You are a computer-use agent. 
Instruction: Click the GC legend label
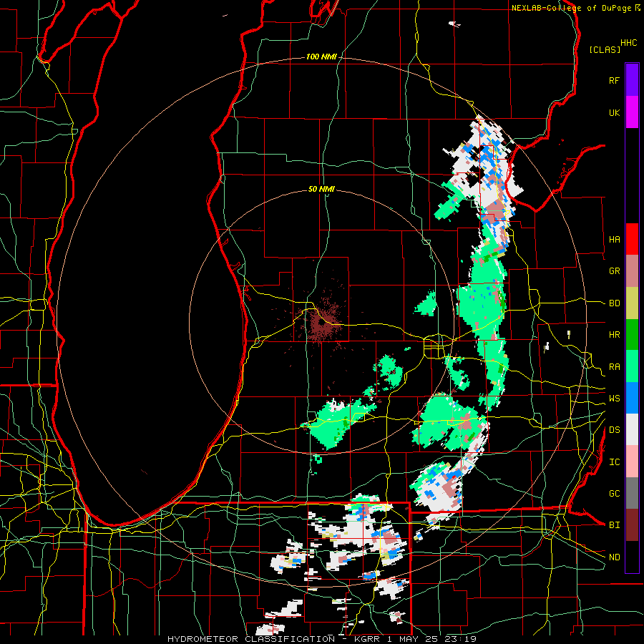click(x=614, y=494)
